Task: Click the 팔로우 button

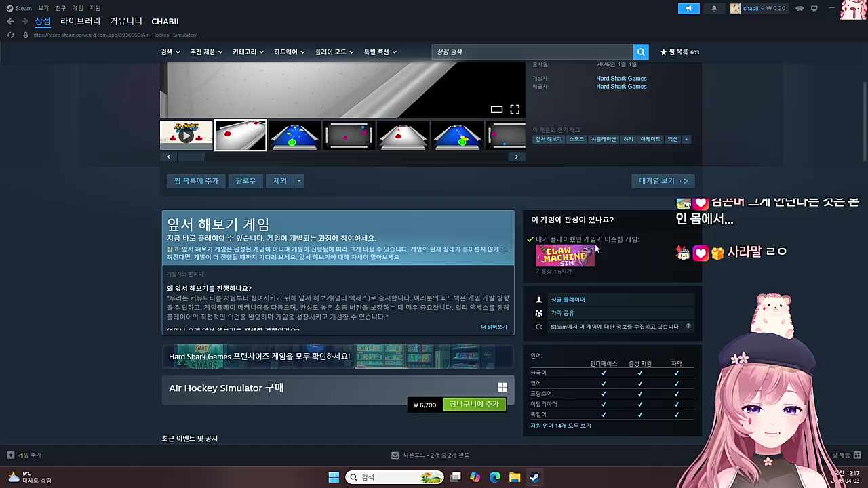Action: point(245,181)
